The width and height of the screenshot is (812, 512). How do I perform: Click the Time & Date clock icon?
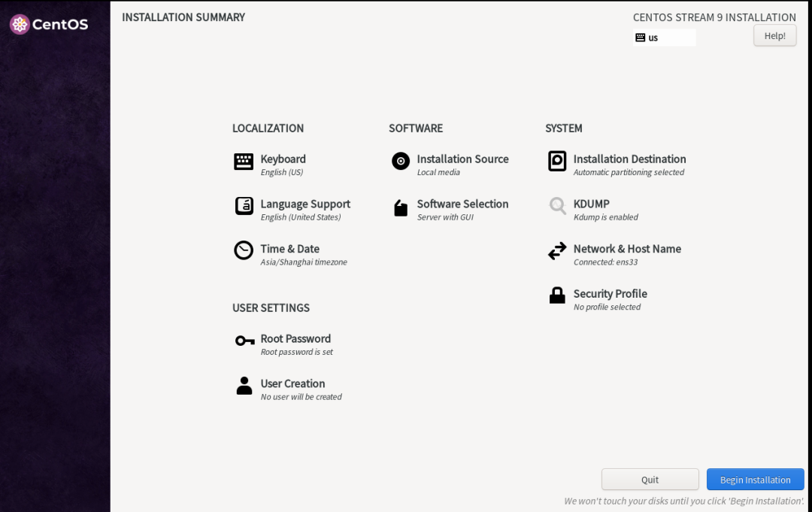pyautogui.click(x=244, y=250)
